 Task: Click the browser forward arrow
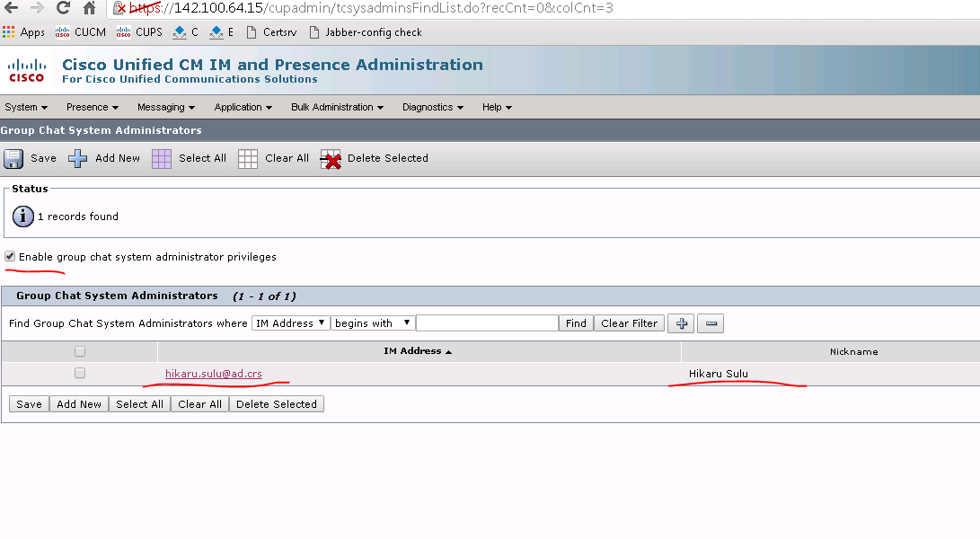[x=37, y=8]
